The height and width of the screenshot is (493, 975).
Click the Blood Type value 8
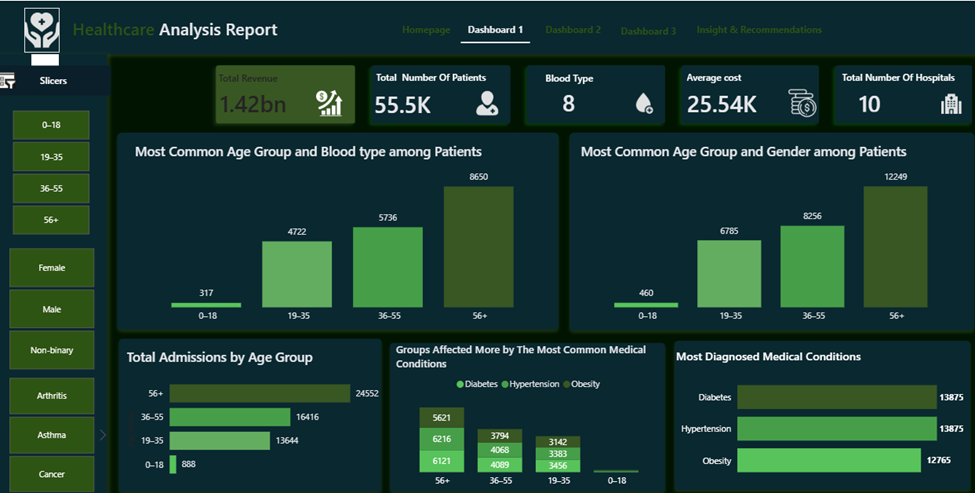coord(568,104)
